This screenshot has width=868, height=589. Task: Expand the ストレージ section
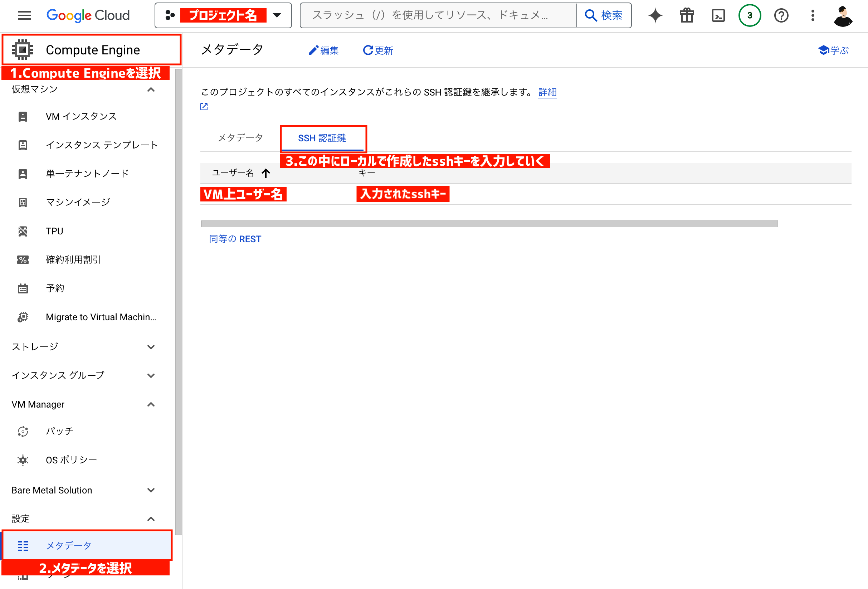[151, 347]
